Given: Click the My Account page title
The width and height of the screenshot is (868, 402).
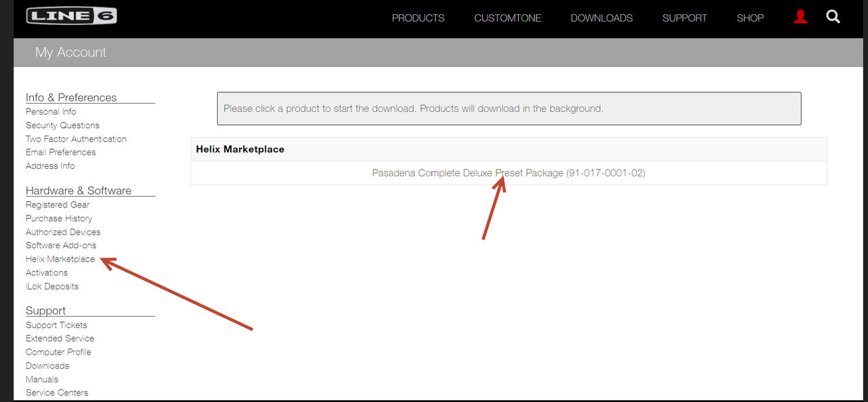Looking at the screenshot, I should (71, 52).
